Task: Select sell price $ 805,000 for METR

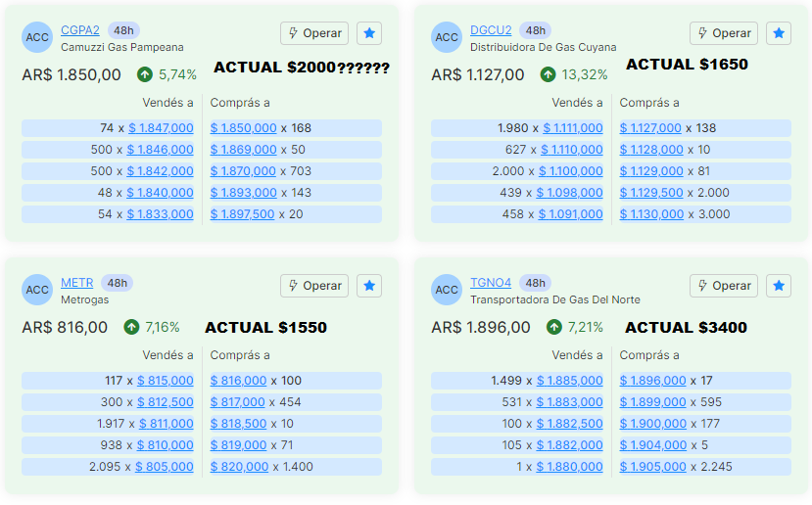Action: [165, 467]
